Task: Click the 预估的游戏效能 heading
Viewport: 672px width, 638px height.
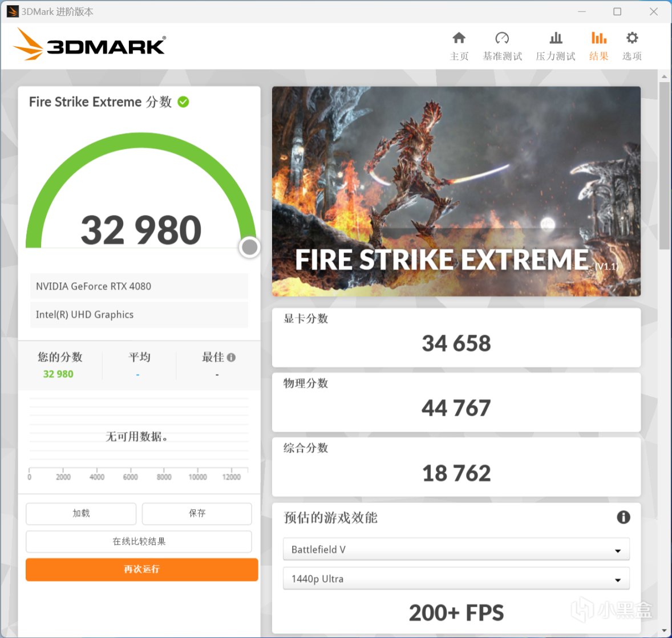Action: (330, 518)
